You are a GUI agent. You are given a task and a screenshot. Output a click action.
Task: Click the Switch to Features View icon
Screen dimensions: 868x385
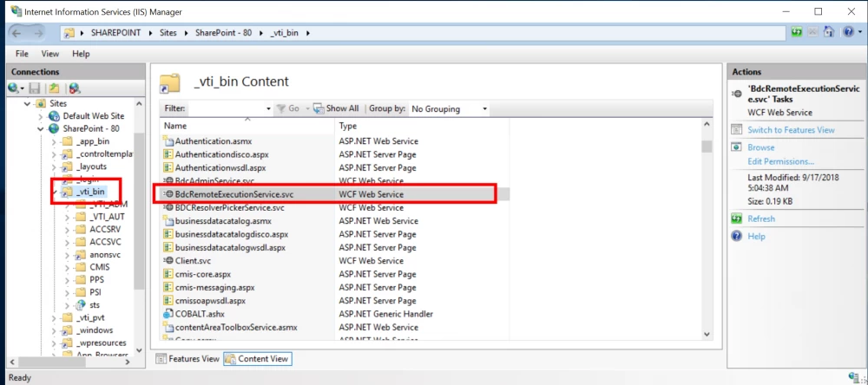pyautogui.click(x=736, y=129)
